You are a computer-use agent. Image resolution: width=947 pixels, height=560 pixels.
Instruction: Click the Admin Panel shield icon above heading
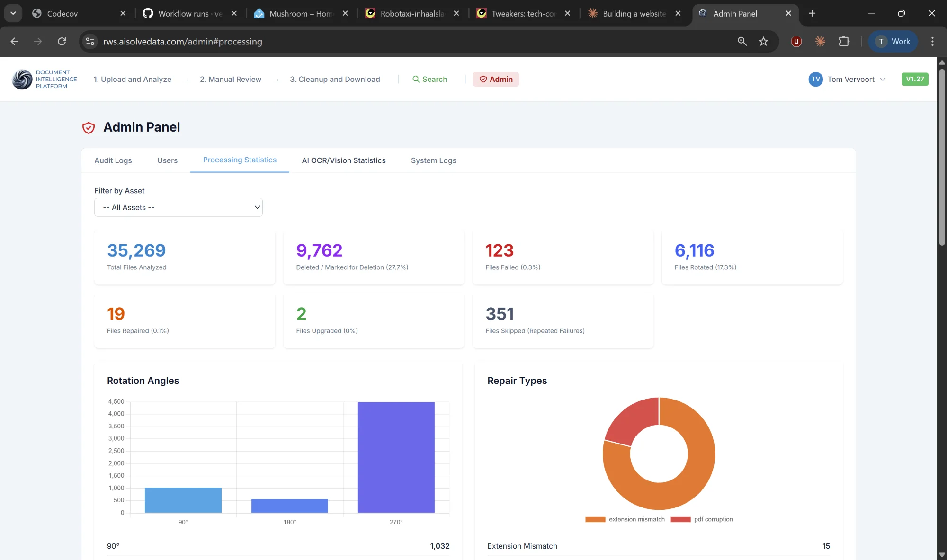pyautogui.click(x=89, y=127)
